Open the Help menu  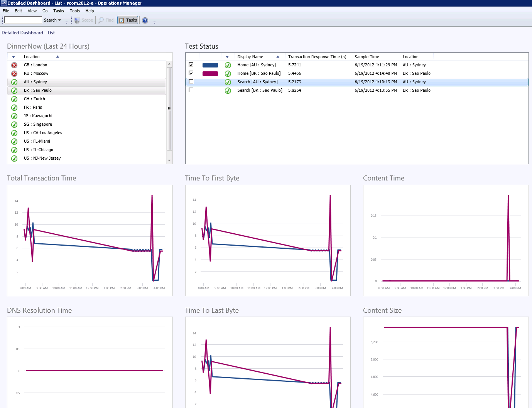point(90,11)
